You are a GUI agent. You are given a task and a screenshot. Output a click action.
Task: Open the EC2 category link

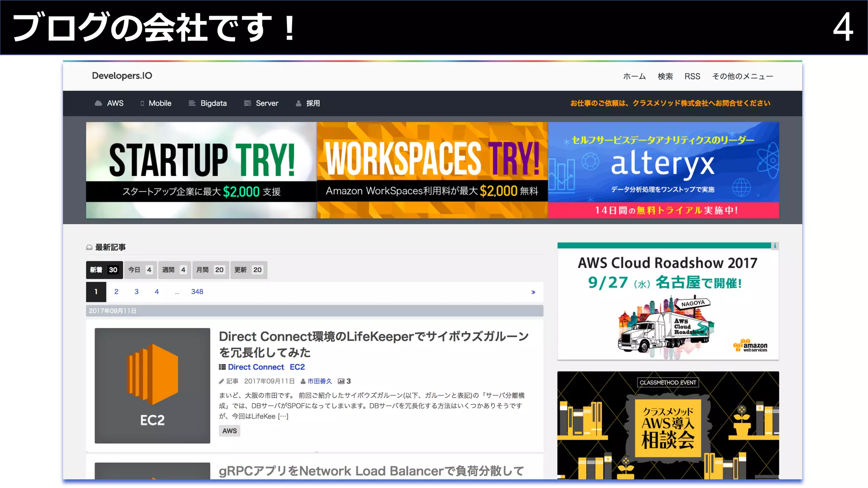(297, 367)
